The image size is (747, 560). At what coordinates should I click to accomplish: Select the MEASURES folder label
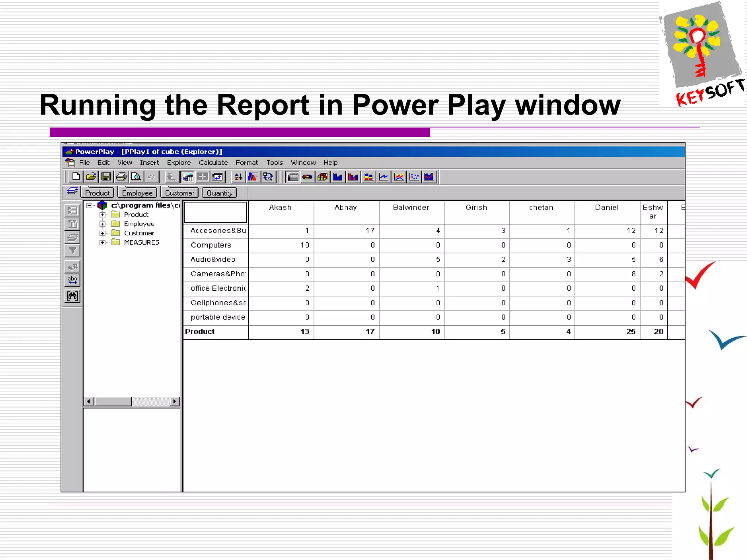point(142,242)
